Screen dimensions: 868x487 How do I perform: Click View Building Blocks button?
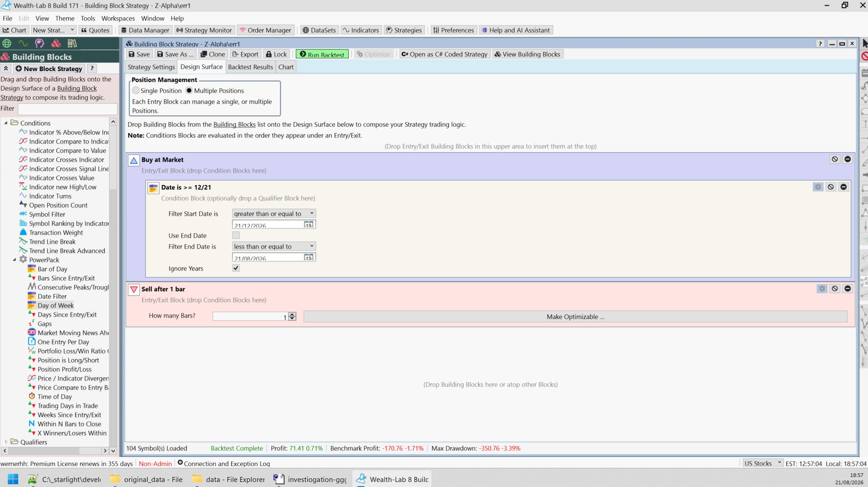pyautogui.click(x=528, y=54)
